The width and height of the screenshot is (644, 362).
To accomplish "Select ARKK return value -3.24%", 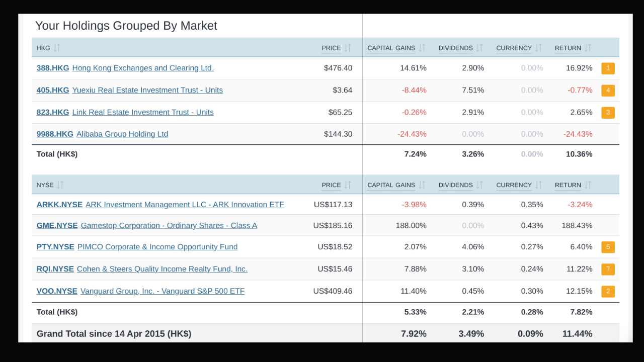I will (x=580, y=205).
